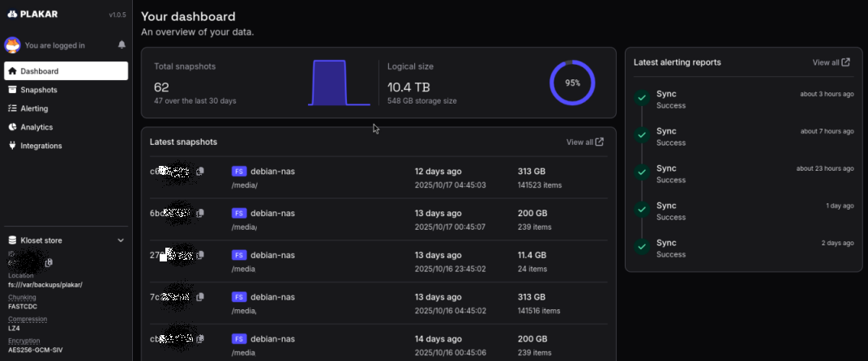Go to Snapshots in the sidebar
The image size is (868, 361).
pyautogui.click(x=39, y=90)
